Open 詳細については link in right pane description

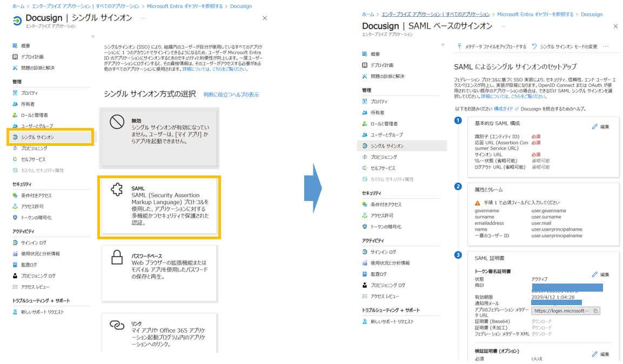click(513, 97)
